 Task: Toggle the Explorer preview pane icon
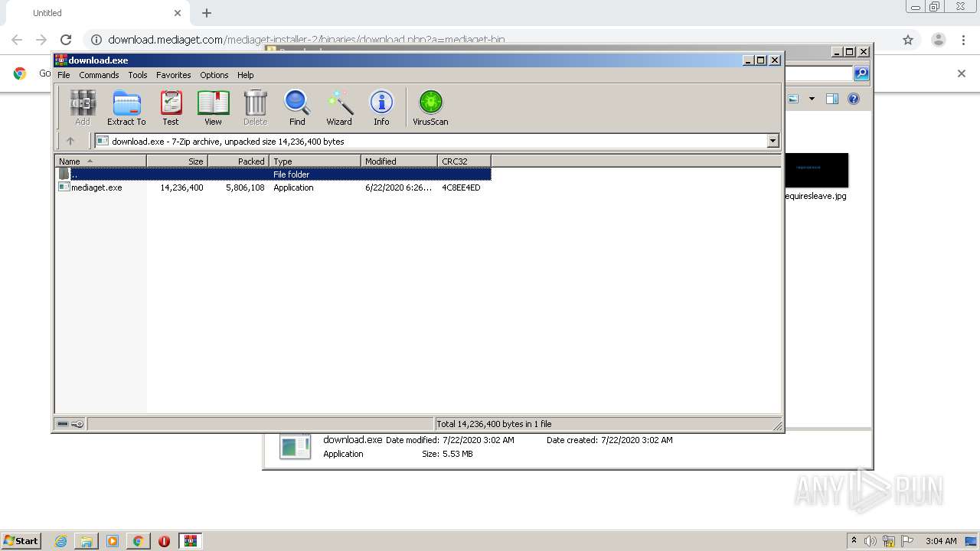pos(832,99)
